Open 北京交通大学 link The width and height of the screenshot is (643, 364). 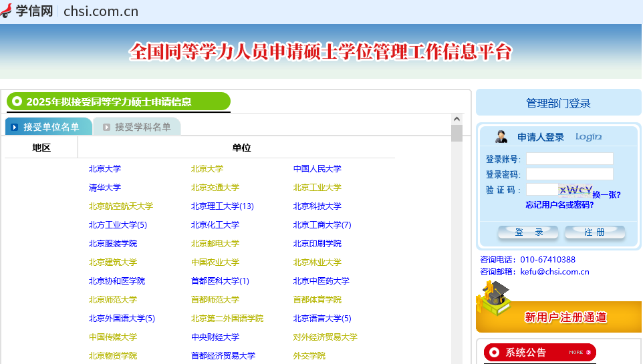215,187
